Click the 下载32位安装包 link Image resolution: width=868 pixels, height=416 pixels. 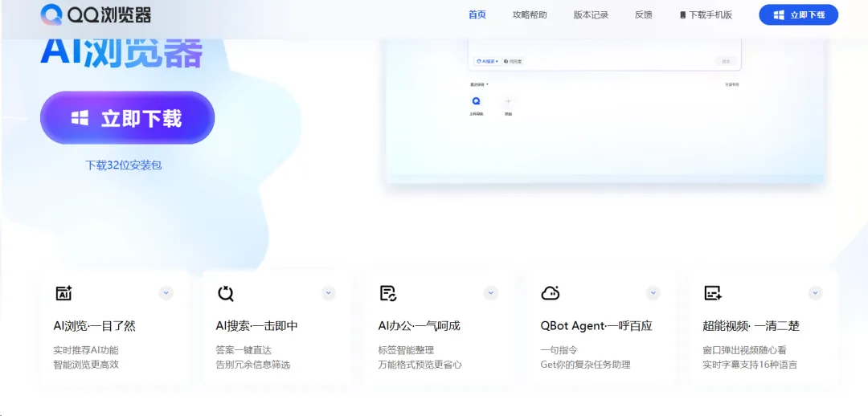click(124, 165)
